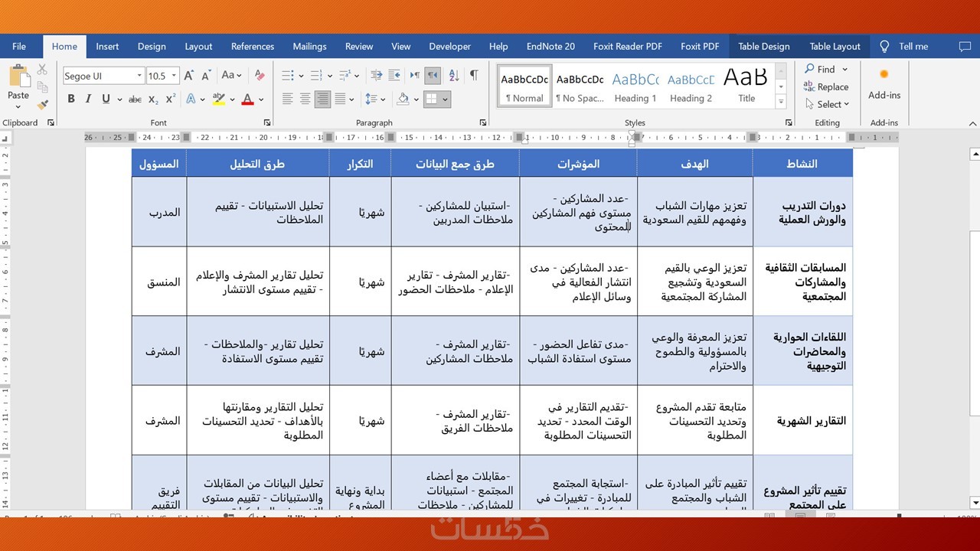Open Paste options dropdown arrow
The width and height of the screenshot is (980, 551).
(18, 107)
